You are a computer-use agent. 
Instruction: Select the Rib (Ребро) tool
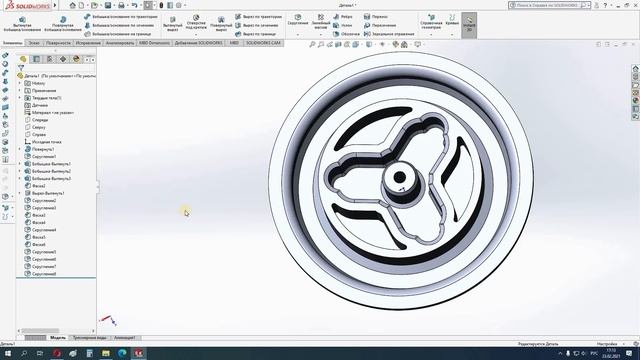343,17
